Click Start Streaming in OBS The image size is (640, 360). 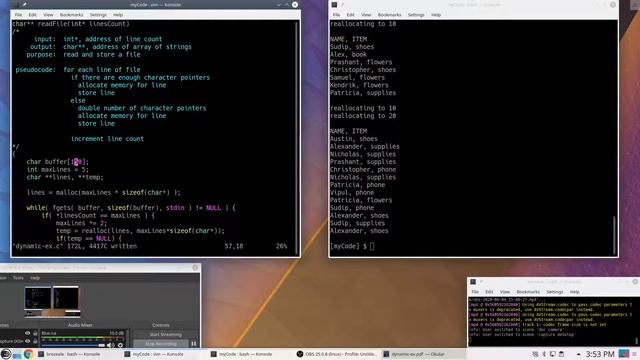point(165,334)
